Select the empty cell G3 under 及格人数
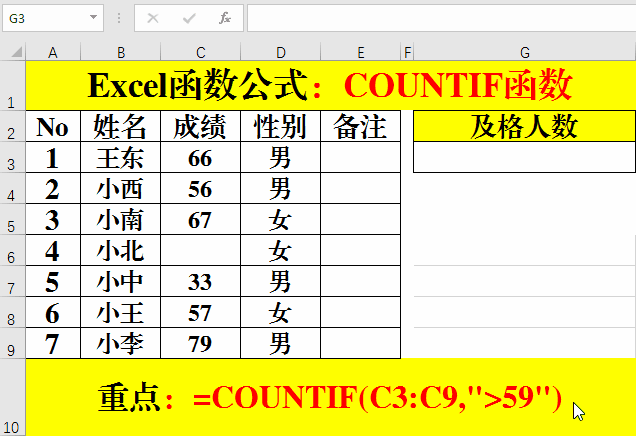The width and height of the screenshot is (636, 436). (x=524, y=157)
